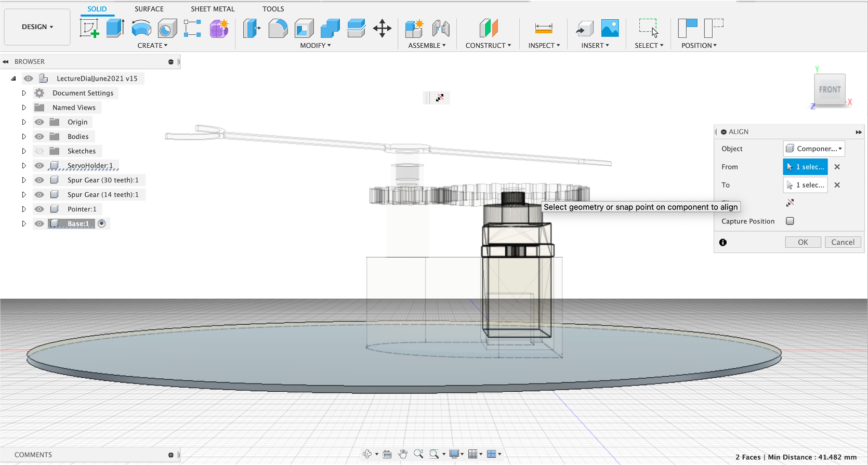Hide the Spur Gear (30 teeth):1 component
The image size is (868, 465).
(40, 180)
